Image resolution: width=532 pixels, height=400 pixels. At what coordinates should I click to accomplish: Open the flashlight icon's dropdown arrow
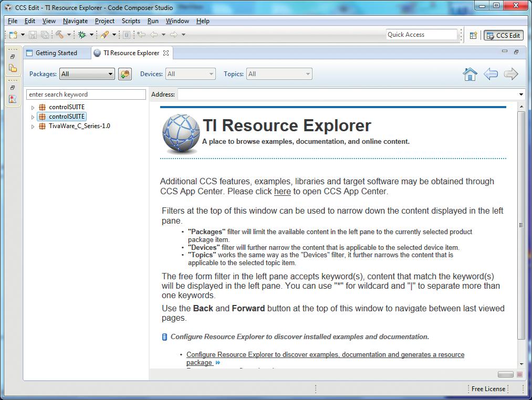click(x=114, y=35)
